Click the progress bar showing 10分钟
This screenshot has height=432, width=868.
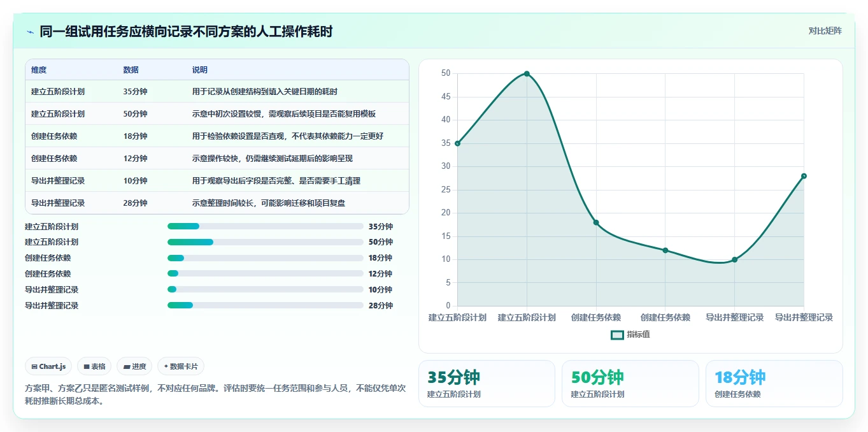pyautogui.click(x=265, y=289)
